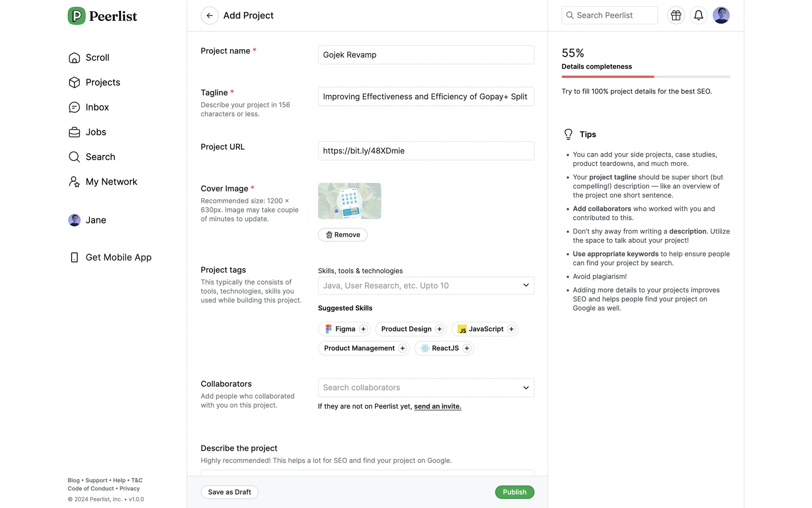Click the Publish button
Viewport: 812px width, 508px height.
click(514, 492)
